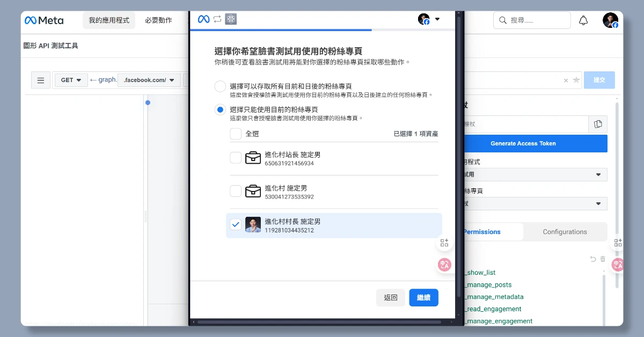Click the Generate Access Token button

pyautogui.click(x=536, y=143)
